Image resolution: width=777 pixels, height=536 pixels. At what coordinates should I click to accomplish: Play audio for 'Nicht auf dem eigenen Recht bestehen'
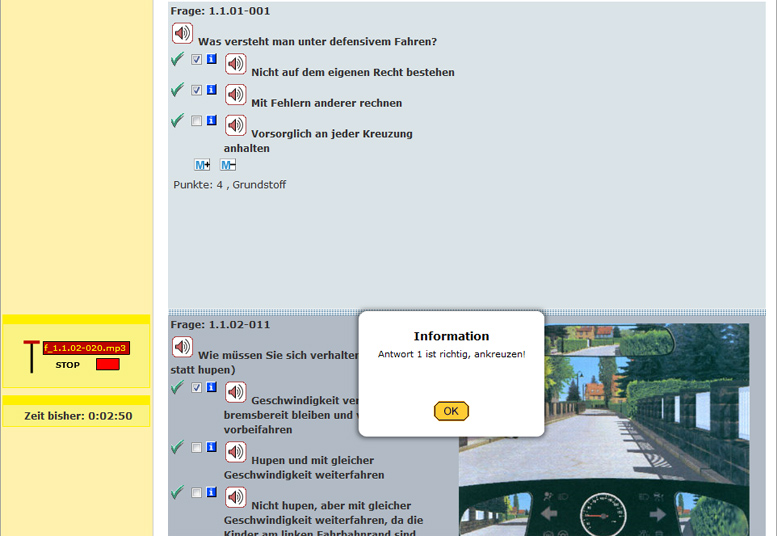click(235, 64)
